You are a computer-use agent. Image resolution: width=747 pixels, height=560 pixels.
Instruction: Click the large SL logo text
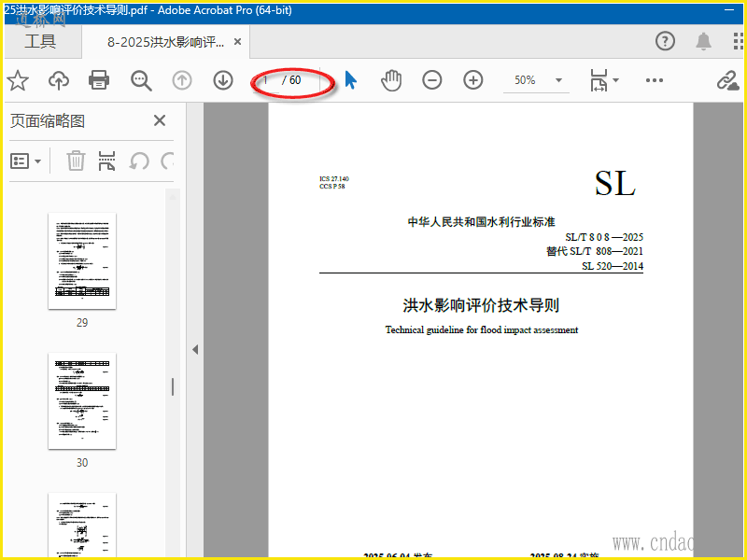[x=615, y=183]
